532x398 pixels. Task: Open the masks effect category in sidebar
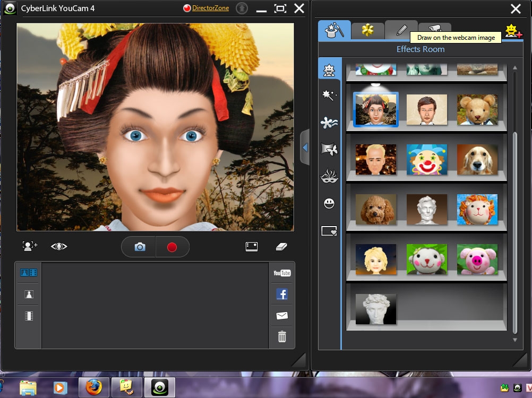pos(329,176)
